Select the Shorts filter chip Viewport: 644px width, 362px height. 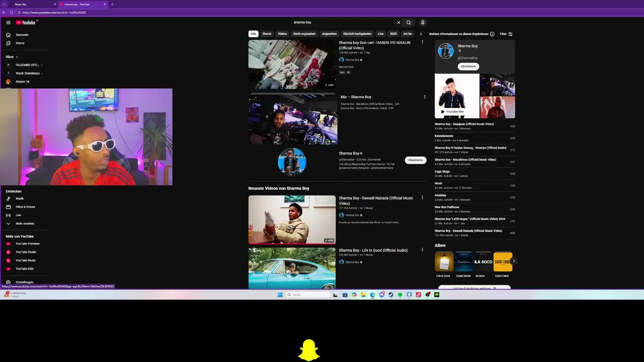coord(267,34)
